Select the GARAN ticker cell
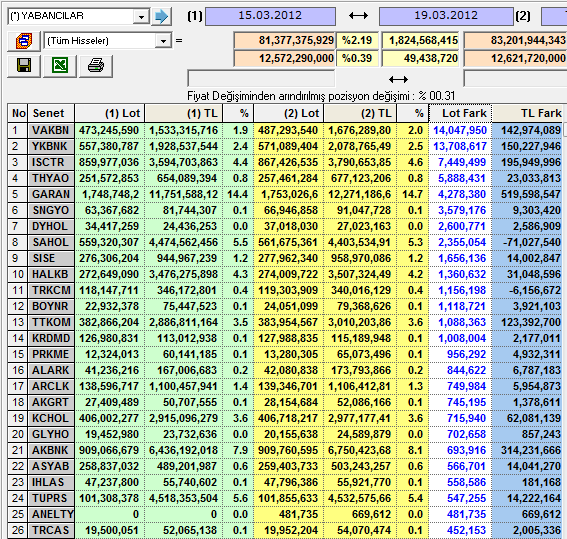The height and width of the screenshot is (539, 567). point(51,194)
